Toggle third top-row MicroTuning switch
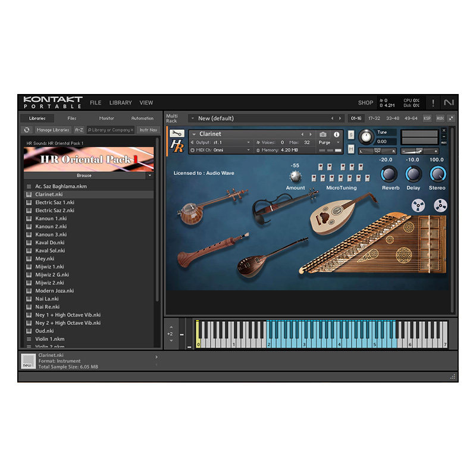Image resolution: width=476 pixels, height=476 pixels. pos(343,167)
